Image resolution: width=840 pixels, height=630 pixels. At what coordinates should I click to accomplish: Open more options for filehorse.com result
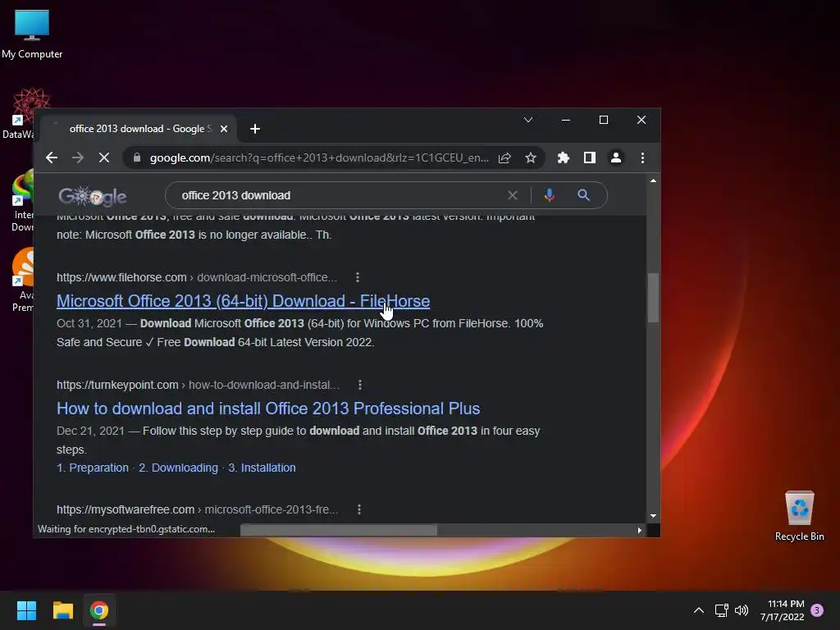[x=358, y=277]
